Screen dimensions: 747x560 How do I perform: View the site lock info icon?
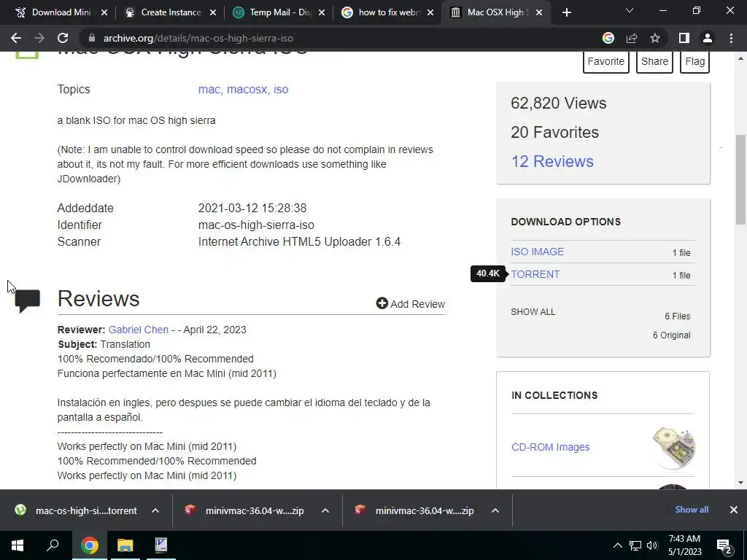point(92,38)
